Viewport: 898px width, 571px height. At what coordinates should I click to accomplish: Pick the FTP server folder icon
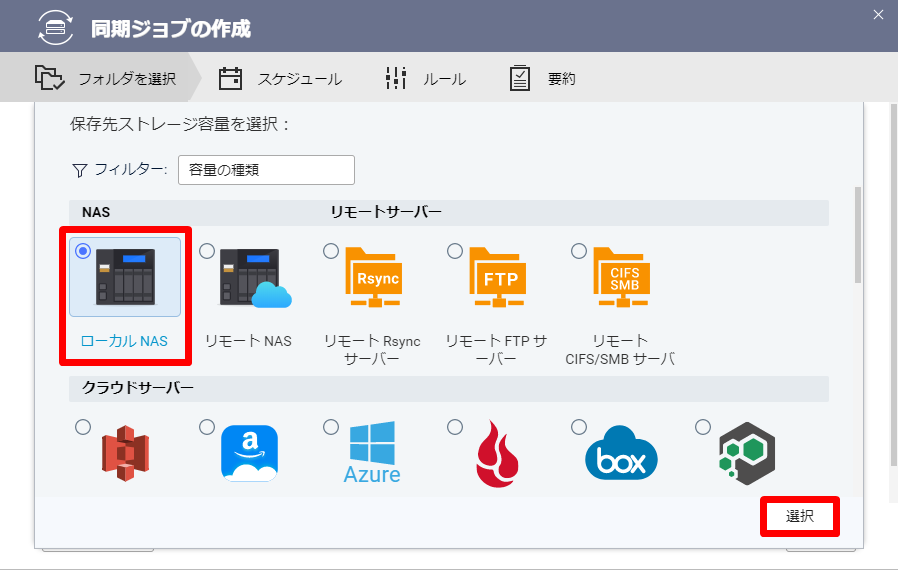pos(498,277)
